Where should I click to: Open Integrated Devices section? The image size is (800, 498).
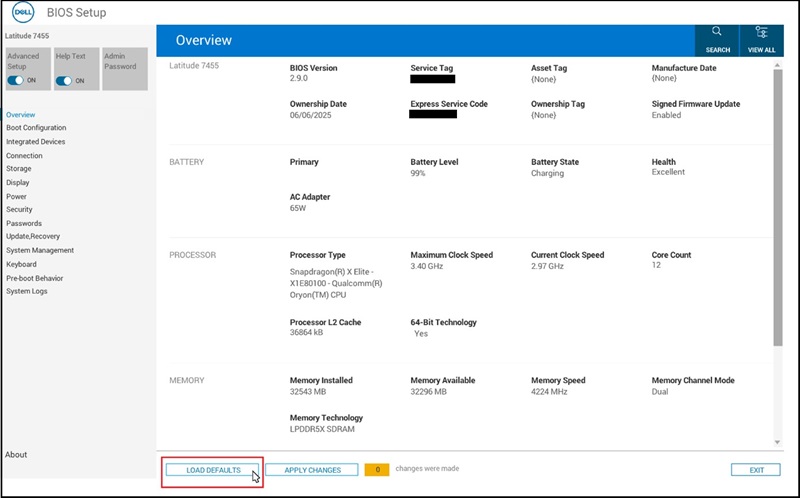pos(35,142)
